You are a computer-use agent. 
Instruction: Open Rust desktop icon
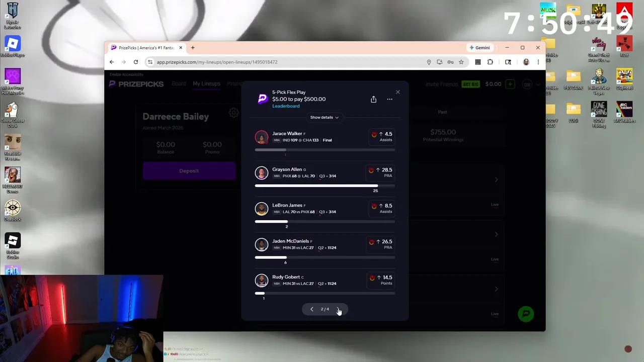624,47
